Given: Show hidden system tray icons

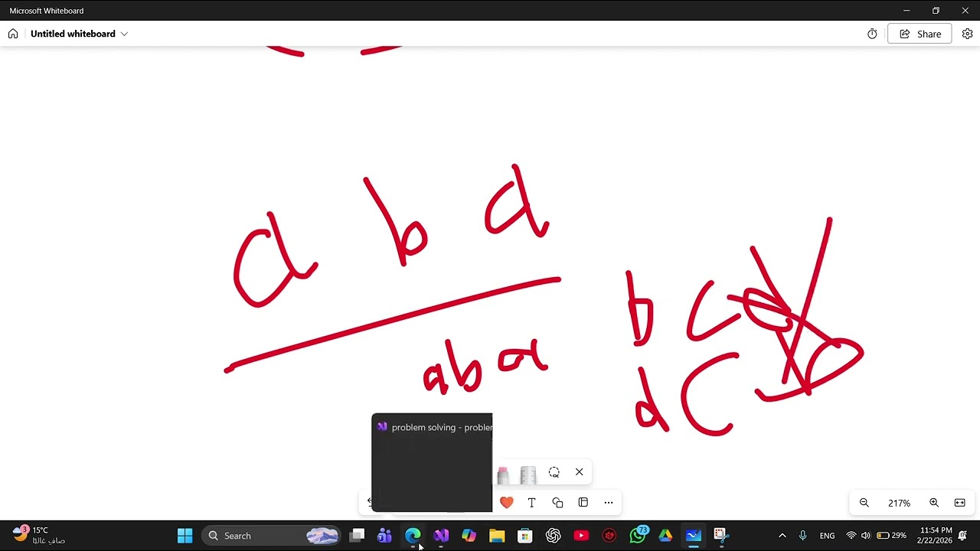Looking at the screenshot, I should 782,536.
